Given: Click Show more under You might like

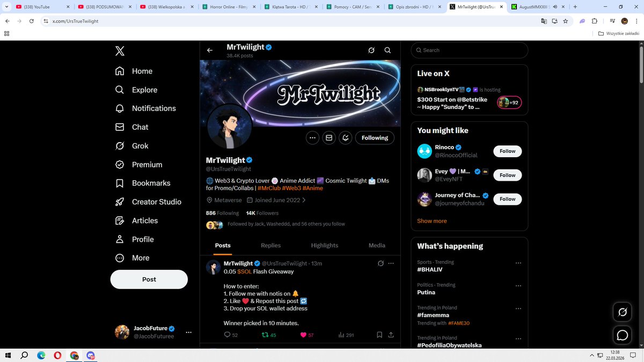Looking at the screenshot, I should (431, 220).
